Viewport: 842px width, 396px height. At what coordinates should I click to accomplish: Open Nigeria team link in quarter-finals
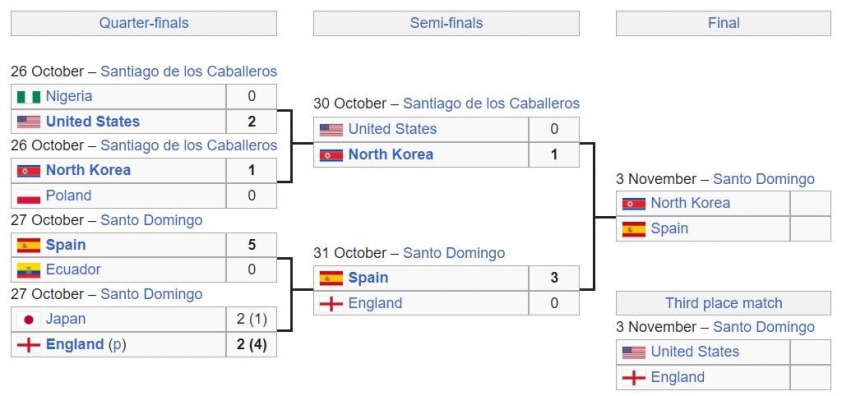(x=69, y=96)
